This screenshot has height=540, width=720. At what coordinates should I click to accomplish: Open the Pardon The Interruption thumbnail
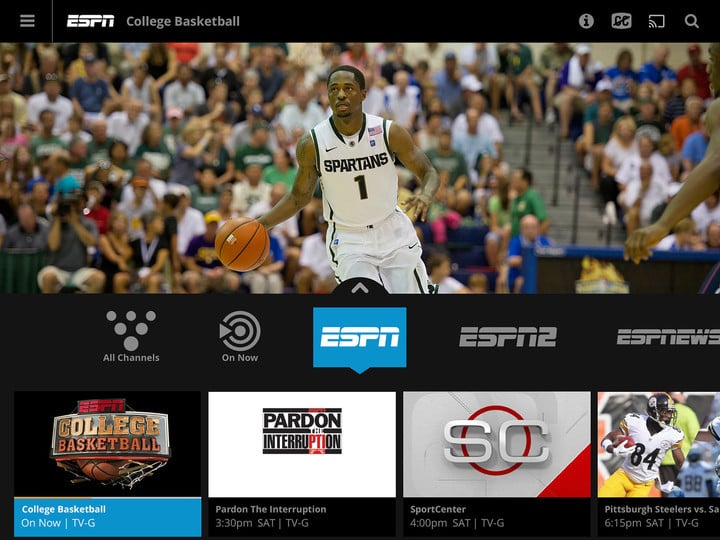(302, 444)
